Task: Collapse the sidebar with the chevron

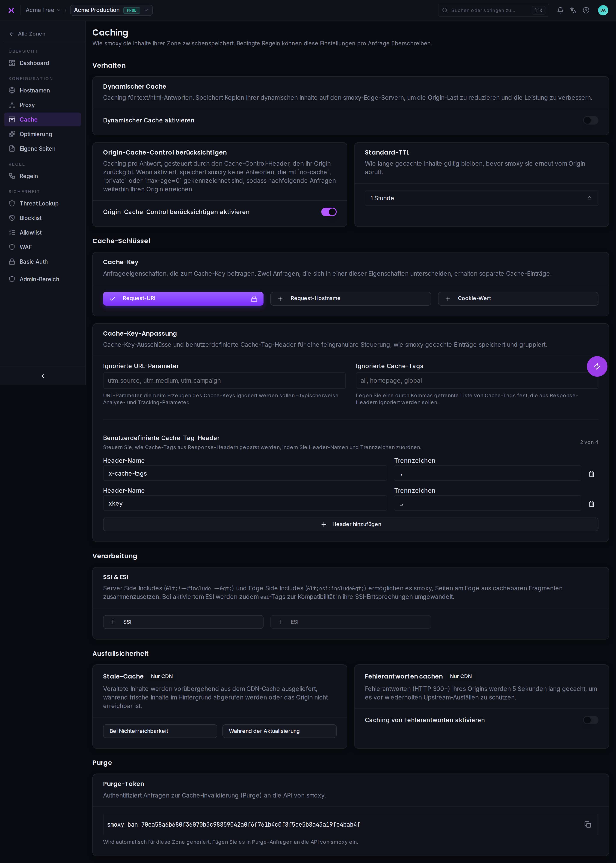Action: 43,376
